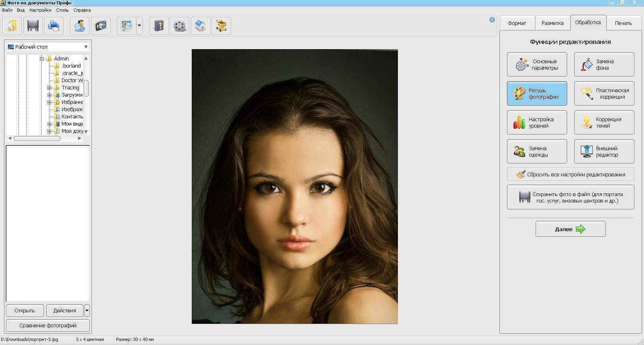Click the camera capture toolbar icon
The image size is (644, 345).
pos(100,26)
